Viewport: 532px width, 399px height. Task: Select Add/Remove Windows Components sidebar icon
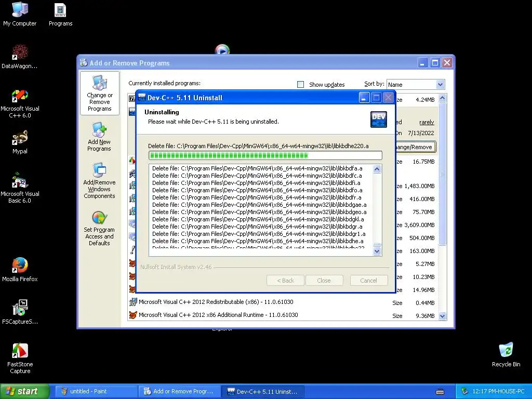tap(99, 180)
